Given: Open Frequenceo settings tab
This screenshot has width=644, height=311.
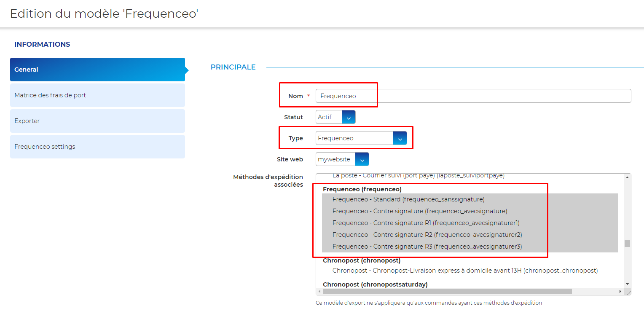Looking at the screenshot, I should pyautogui.click(x=97, y=147).
